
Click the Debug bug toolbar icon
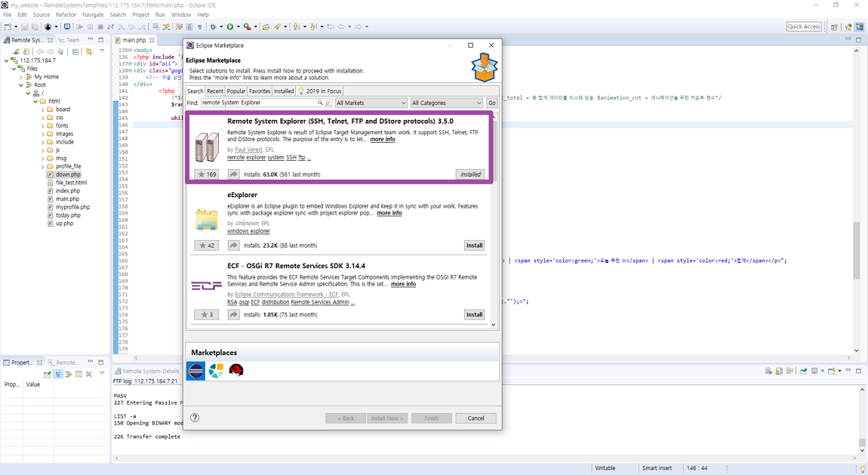click(213, 26)
